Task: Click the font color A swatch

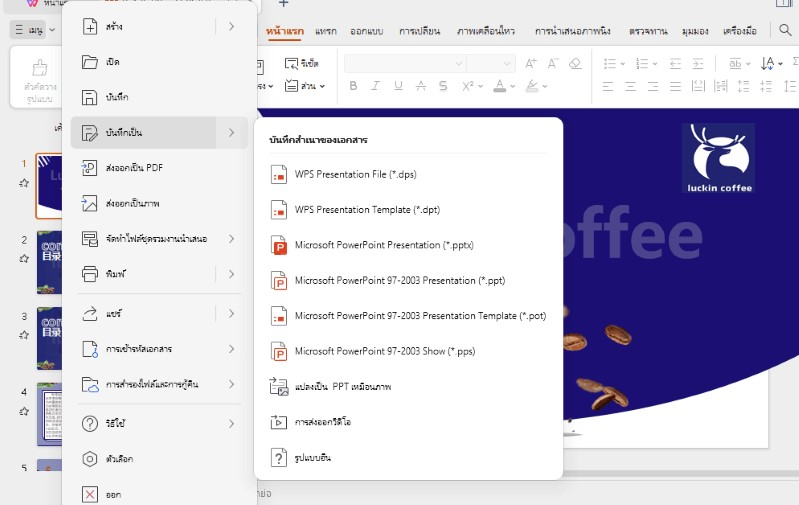Action: tap(500, 86)
